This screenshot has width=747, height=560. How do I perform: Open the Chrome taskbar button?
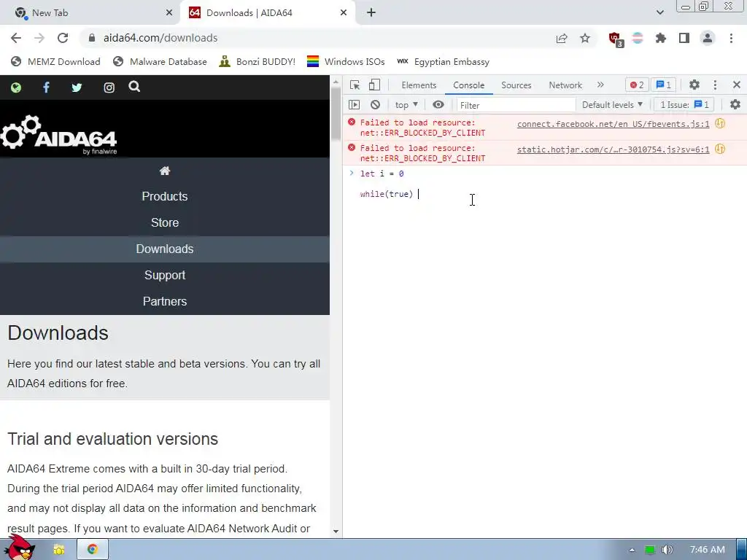pyautogui.click(x=93, y=550)
